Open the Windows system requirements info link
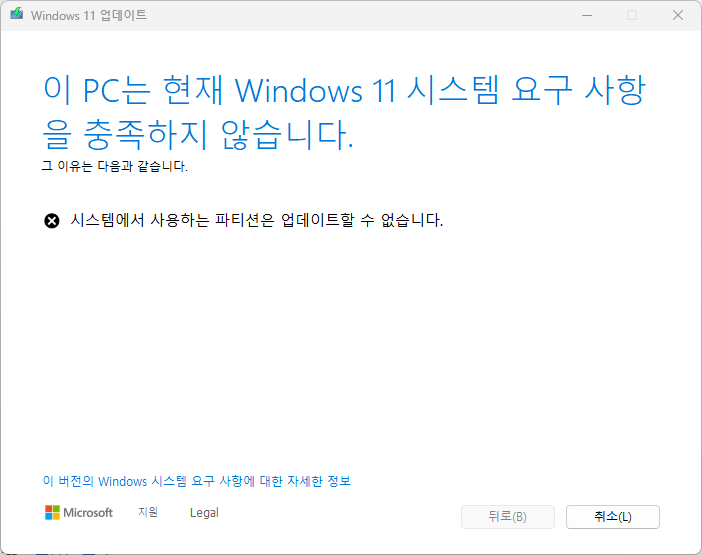The width and height of the screenshot is (702, 555). (197, 481)
